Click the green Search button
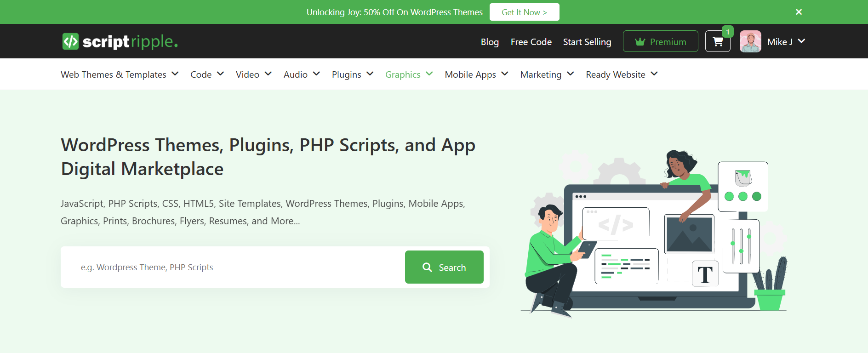The width and height of the screenshot is (868, 353). (444, 267)
